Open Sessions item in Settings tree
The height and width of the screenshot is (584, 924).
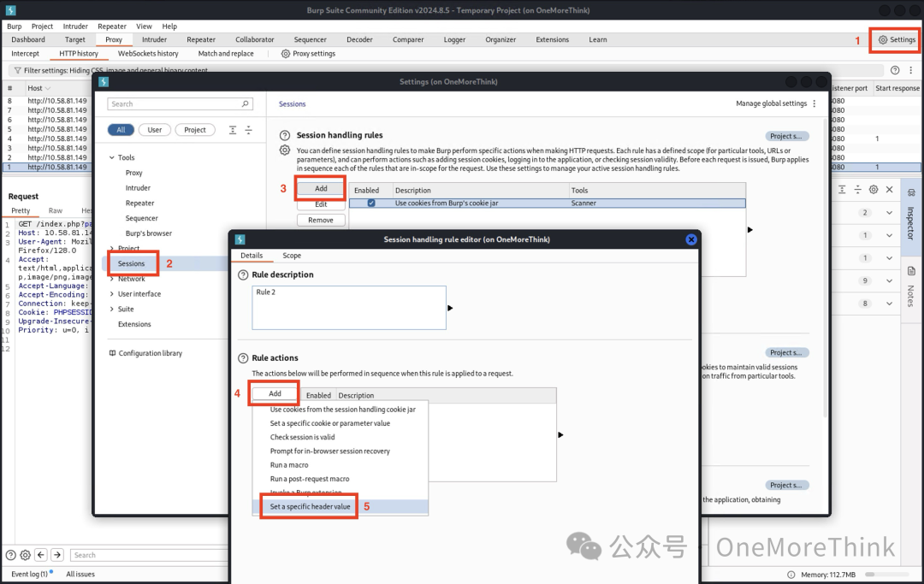coord(131,263)
